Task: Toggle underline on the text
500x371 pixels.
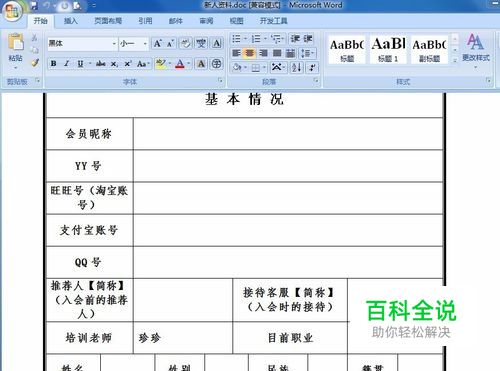Action: point(80,64)
